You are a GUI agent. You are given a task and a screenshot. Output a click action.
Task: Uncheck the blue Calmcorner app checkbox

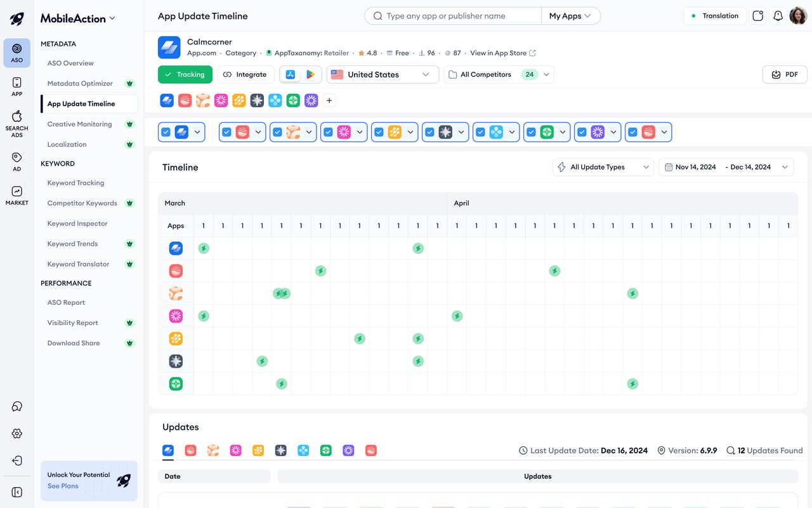(x=166, y=132)
